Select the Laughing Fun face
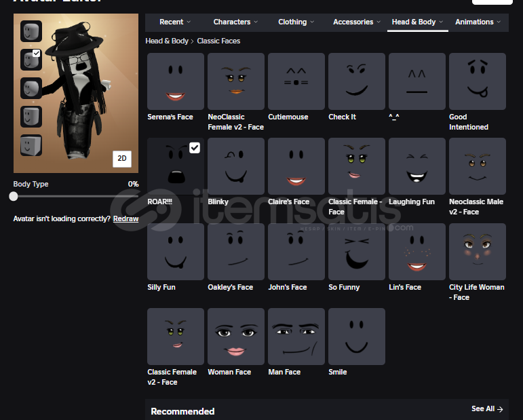523x420 pixels. click(x=417, y=166)
